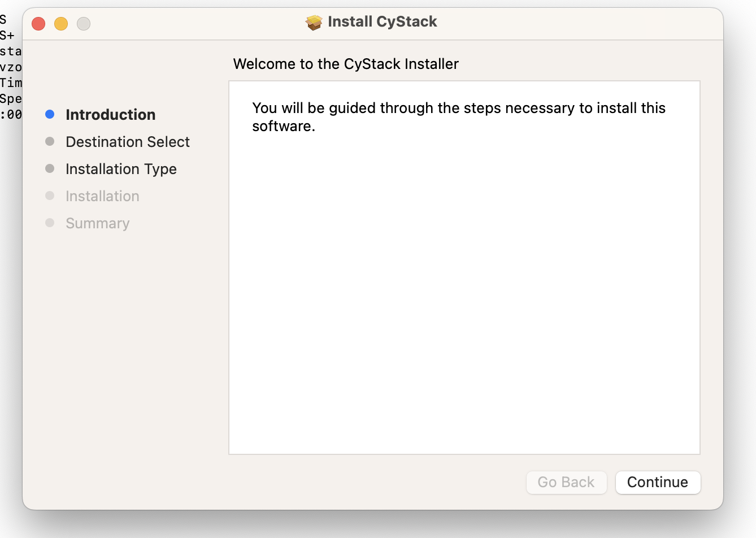Click the faded Installation bullet dot

tap(50, 196)
